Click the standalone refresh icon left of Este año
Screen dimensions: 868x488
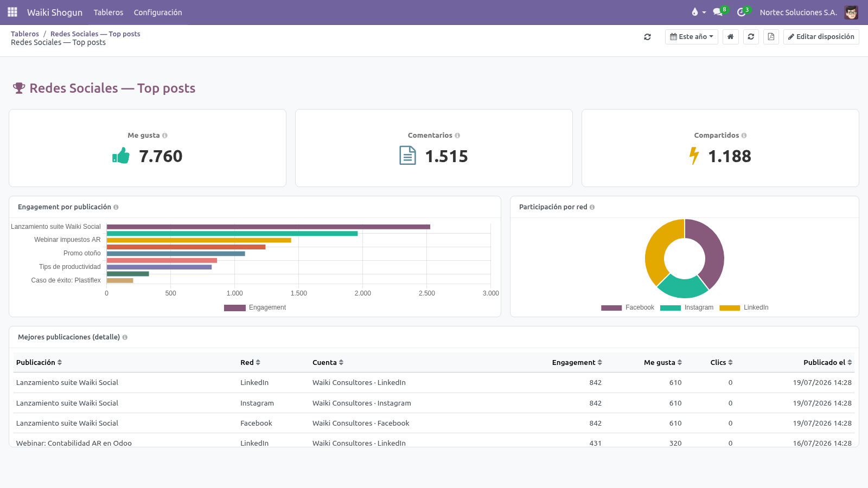click(647, 37)
